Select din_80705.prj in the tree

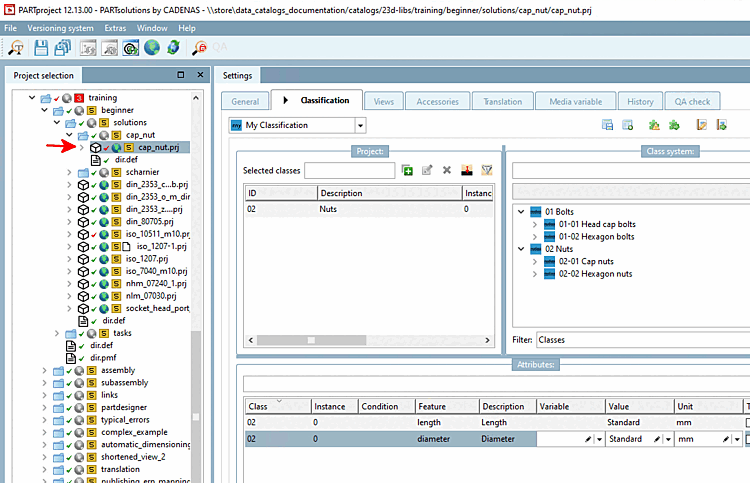pos(149,221)
